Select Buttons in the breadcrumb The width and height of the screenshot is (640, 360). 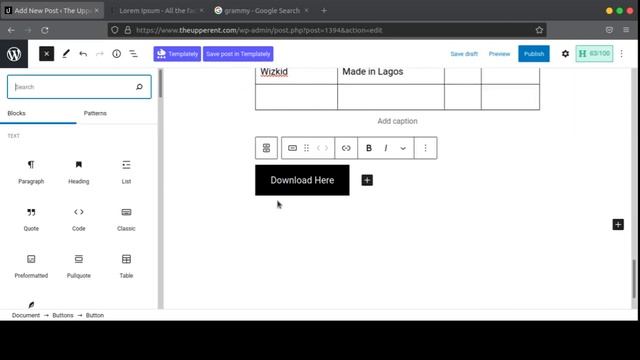pyautogui.click(x=63, y=315)
